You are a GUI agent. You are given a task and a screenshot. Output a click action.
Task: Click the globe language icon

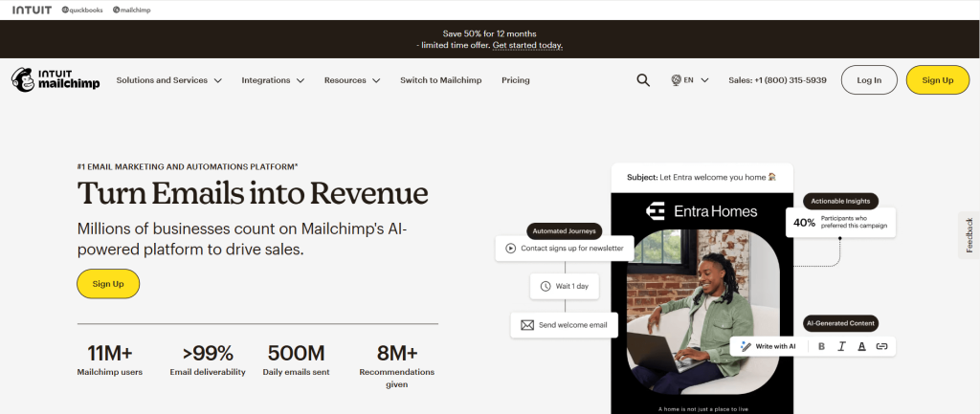(676, 80)
